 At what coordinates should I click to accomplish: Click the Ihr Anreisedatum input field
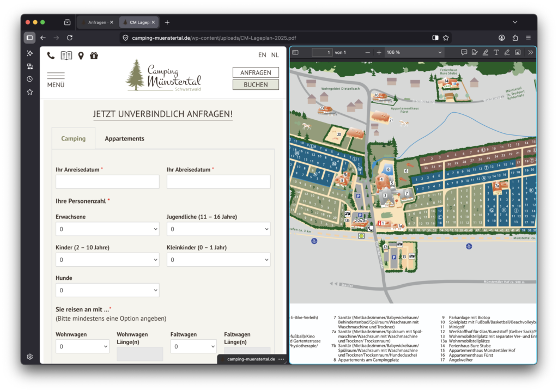[x=107, y=182]
